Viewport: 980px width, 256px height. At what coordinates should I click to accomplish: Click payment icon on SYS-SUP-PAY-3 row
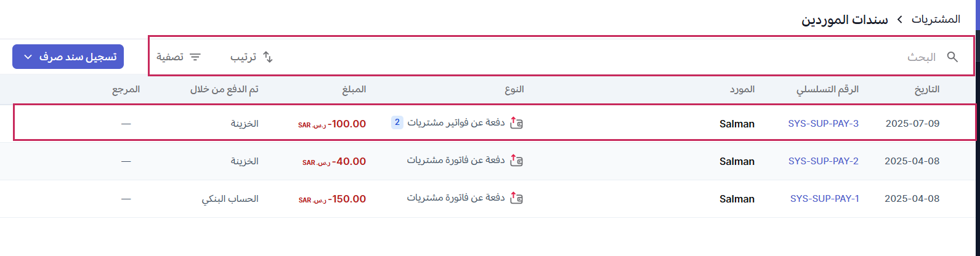click(x=517, y=123)
